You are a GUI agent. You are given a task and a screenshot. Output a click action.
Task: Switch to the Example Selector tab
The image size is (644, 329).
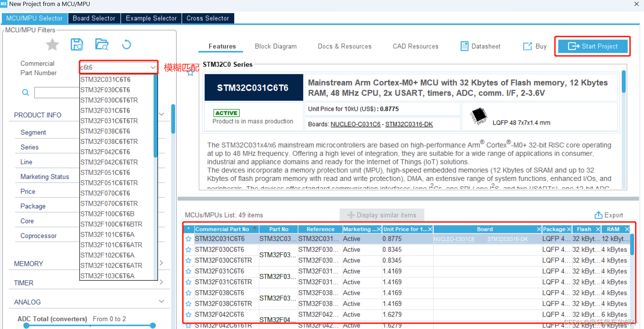point(151,18)
